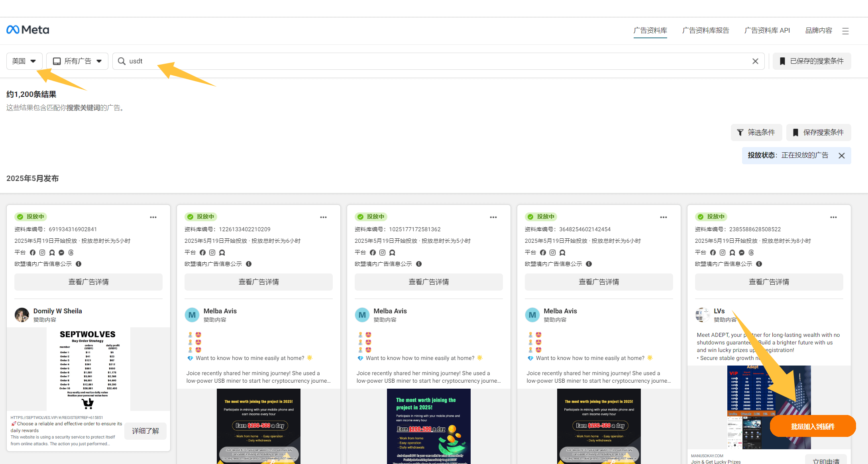Viewport: 868px width, 464px height.
Task: Click EU ad info icon on ad 691934316902841
Action: pyautogui.click(x=79, y=264)
